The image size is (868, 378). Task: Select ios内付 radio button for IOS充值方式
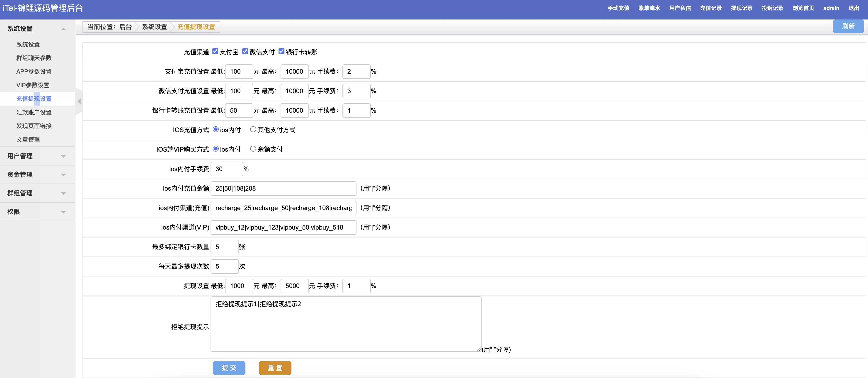(x=215, y=129)
